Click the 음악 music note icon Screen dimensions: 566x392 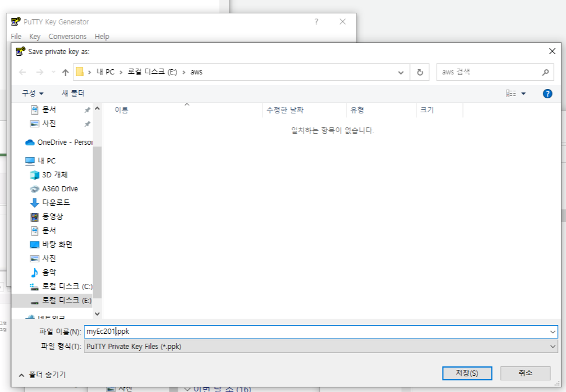click(x=34, y=273)
